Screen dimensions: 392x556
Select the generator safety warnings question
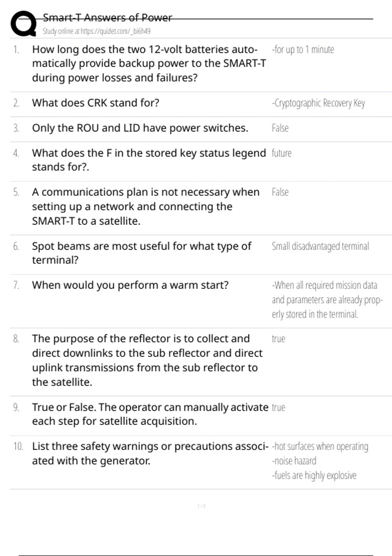pyautogui.click(x=150, y=453)
